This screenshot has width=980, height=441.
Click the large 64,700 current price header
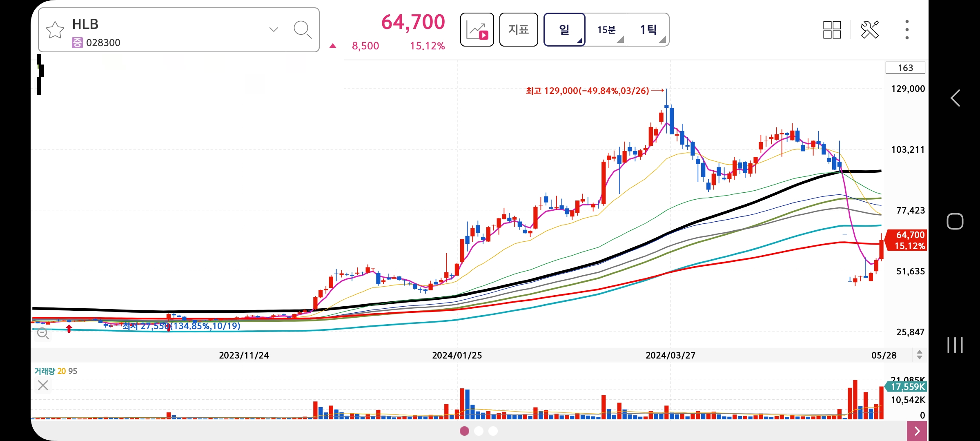pyautogui.click(x=413, y=22)
